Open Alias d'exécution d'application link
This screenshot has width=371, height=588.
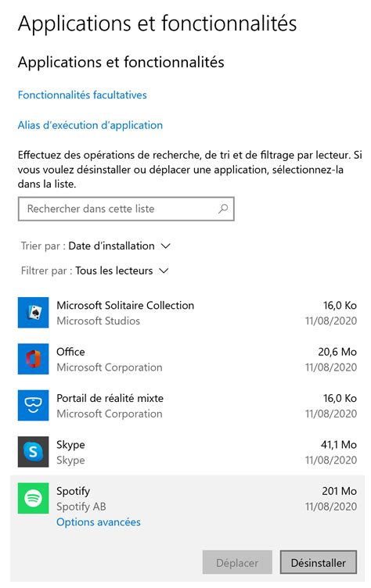[x=90, y=125]
